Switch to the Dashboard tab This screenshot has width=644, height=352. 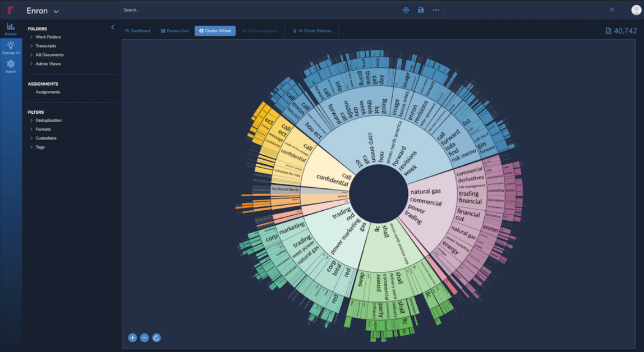137,31
